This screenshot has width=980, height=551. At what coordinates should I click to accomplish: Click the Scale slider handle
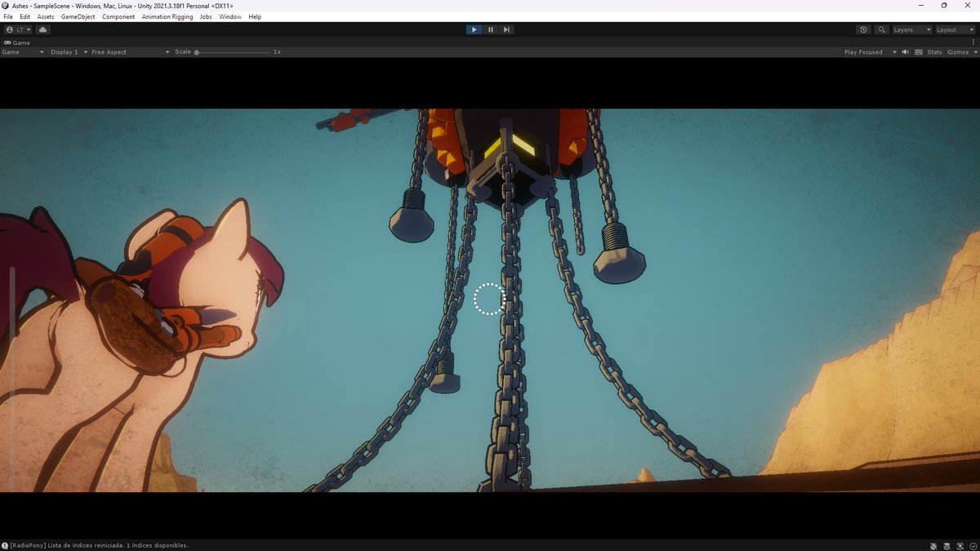[197, 52]
